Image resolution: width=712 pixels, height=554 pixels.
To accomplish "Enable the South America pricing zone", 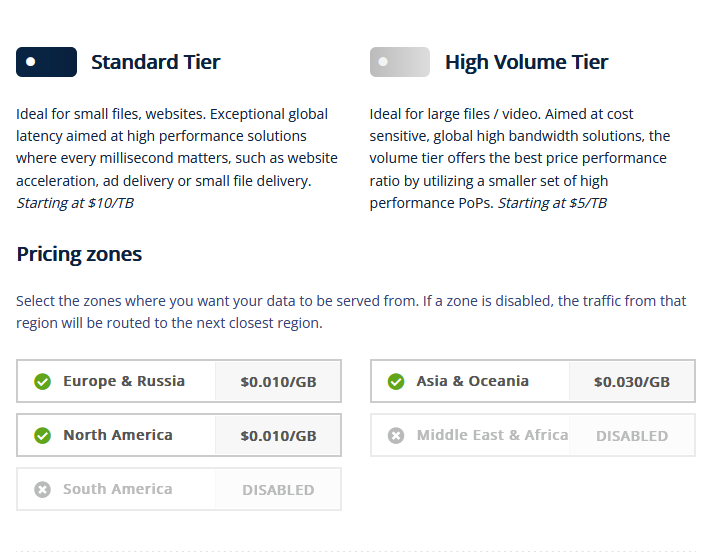I will pos(117,489).
